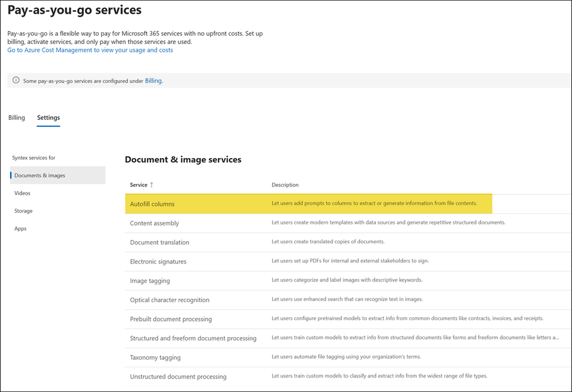572x392 pixels.
Task: Click description about structured forms and freeform letters
Action: coord(415,338)
